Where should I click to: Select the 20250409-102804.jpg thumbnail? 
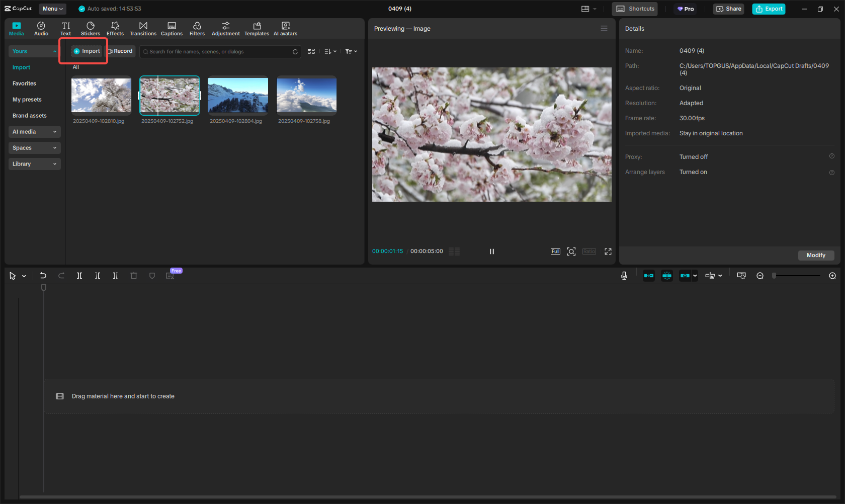(237, 96)
